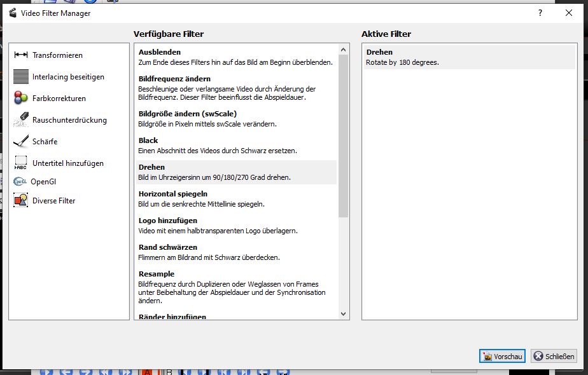Choose the Rauschunterdrückung eraser icon
This screenshot has width=588, height=375.
click(x=21, y=120)
